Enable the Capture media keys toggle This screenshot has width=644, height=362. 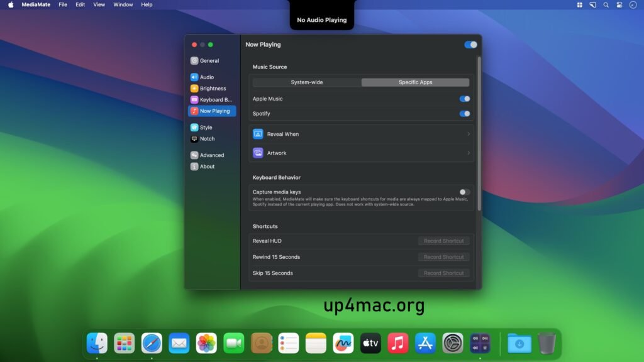click(x=464, y=192)
